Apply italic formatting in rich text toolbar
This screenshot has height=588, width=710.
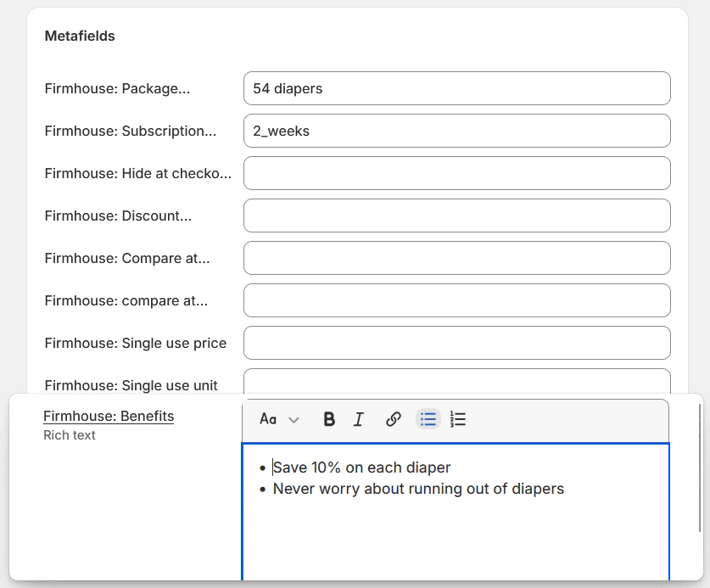(x=359, y=419)
